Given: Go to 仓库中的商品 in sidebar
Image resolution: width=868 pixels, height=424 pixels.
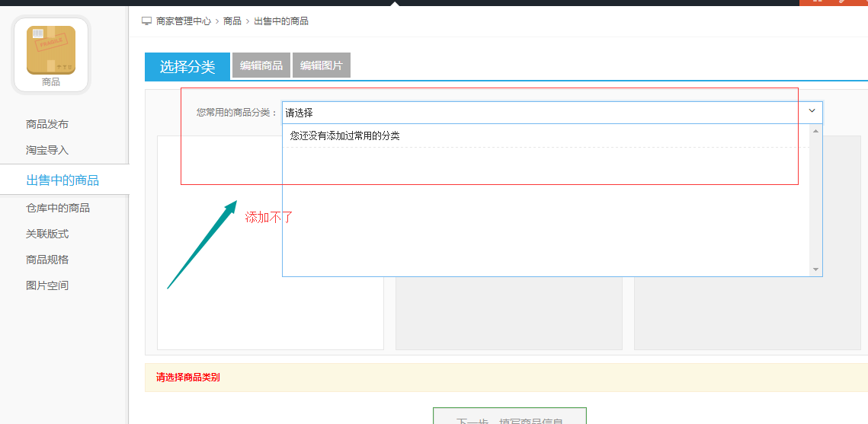Looking at the screenshot, I should (x=58, y=209).
